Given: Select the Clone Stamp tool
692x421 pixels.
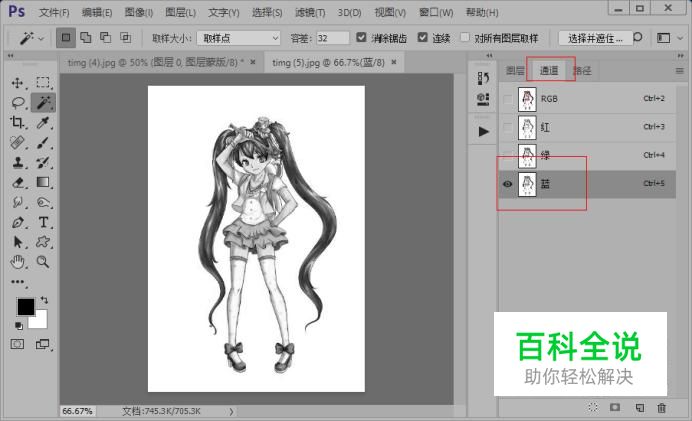Looking at the screenshot, I should pos(18,162).
